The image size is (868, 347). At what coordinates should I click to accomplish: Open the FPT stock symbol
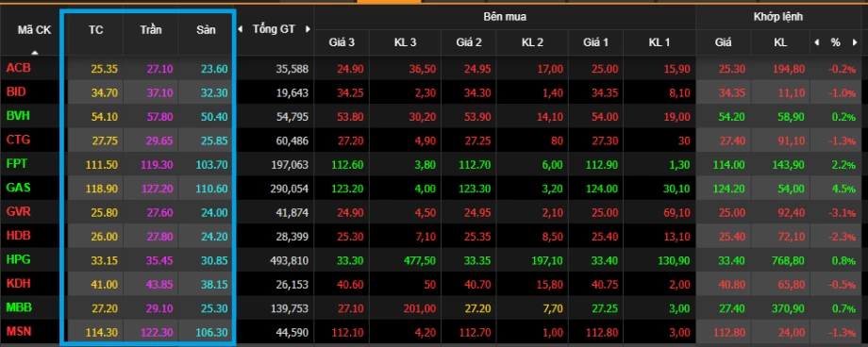click(x=17, y=164)
